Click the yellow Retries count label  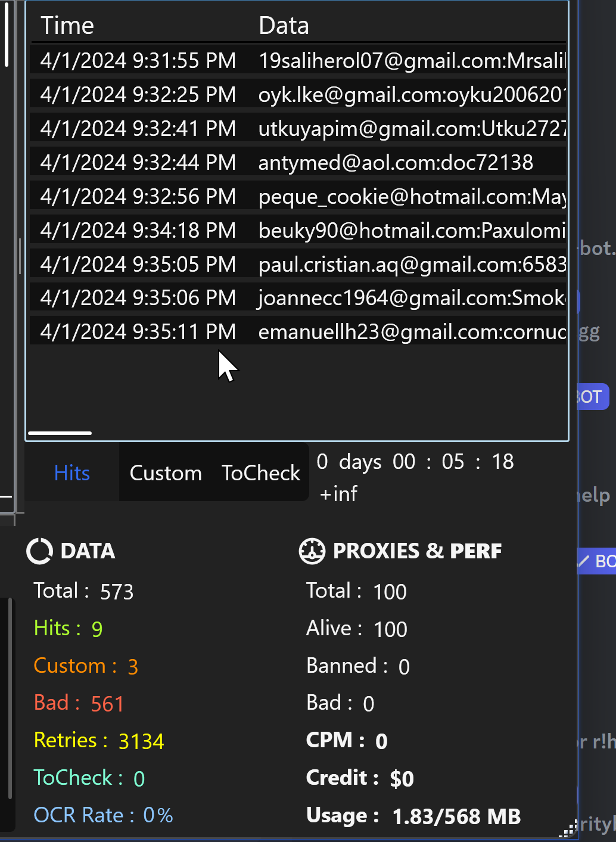point(99,741)
